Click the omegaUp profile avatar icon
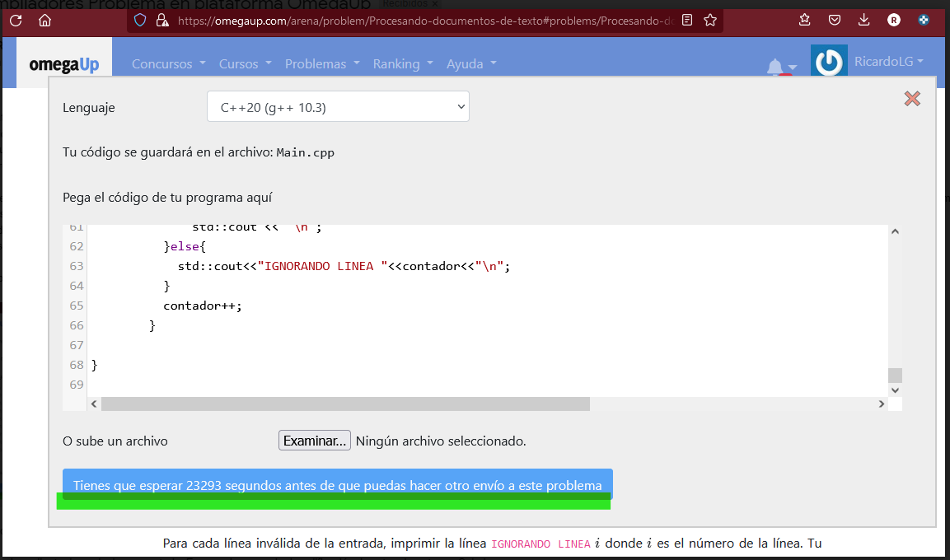Screen dimensions: 950x560 coord(828,60)
